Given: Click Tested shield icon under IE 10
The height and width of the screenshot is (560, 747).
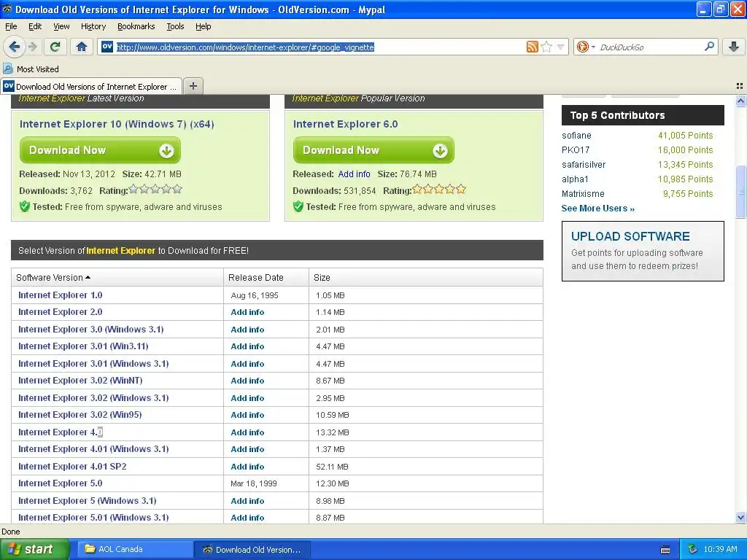Looking at the screenshot, I should [x=24, y=206].
